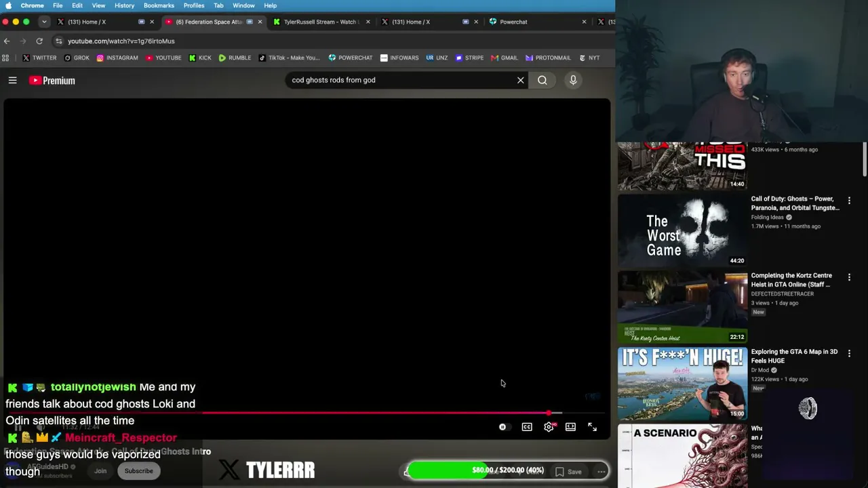Screen dimensions: 868x488
Task: Switch the player to theater mode
Action: pos(570,427)
